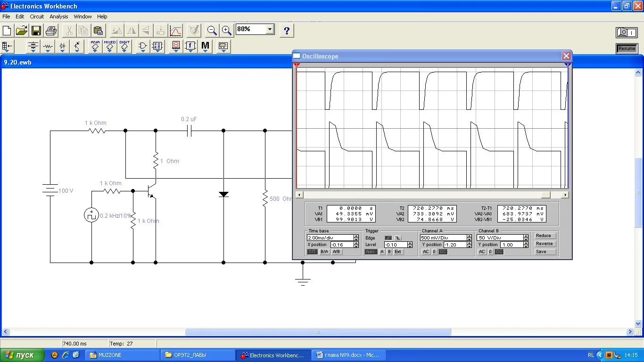Image resolution: width=644 pixels, height=362 pixels.
Task: Click the oscilloscope horizontal scrollbar thumb
Action: click(x=545, y=195)
